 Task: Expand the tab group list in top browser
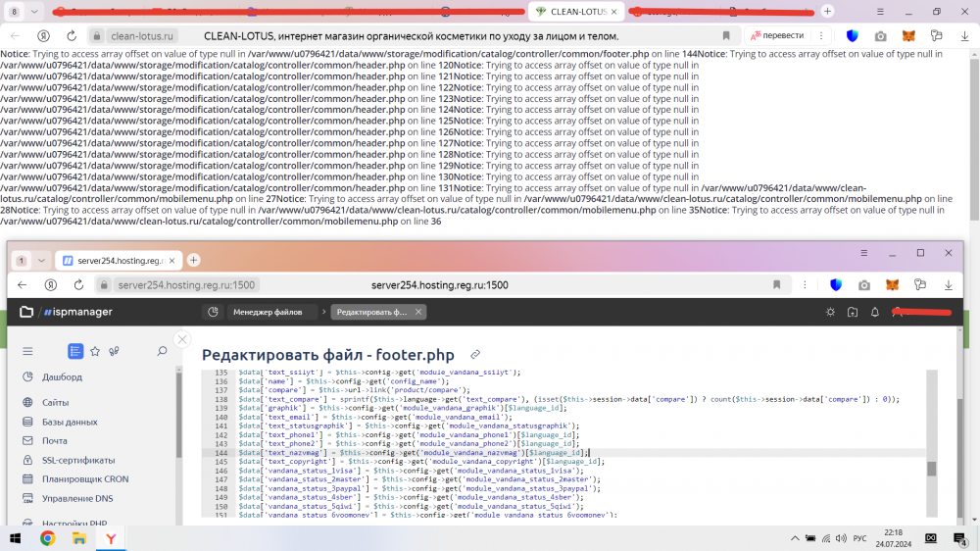34,11
